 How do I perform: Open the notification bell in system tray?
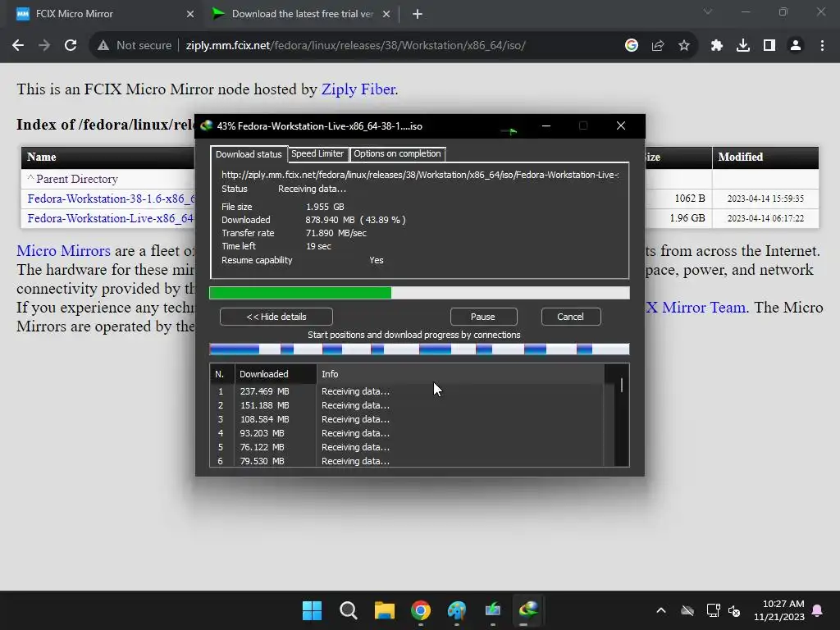click(818, 610)
